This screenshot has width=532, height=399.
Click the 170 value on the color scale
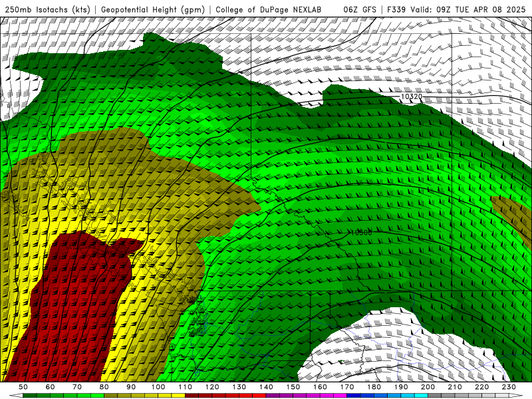click(347, 387)
